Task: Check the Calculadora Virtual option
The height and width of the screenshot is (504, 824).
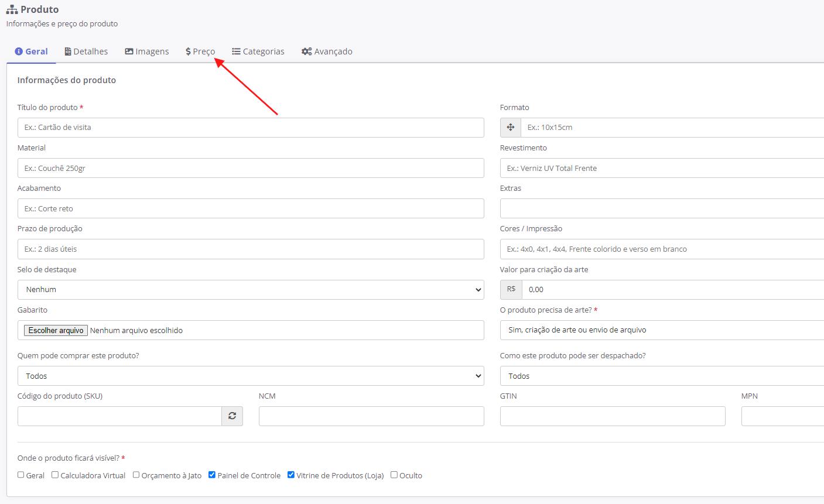Action: tap(55, 475)
